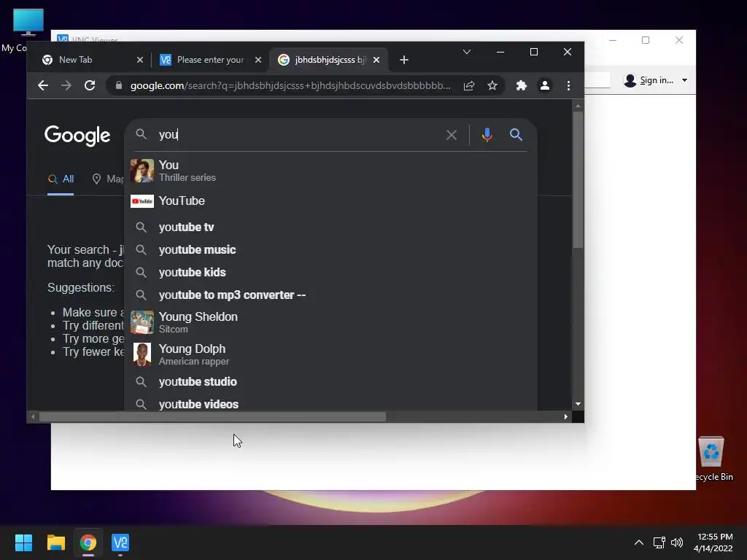This screenshot has height=560, width=747.
Task: Open the clock showing 12:55 PM
Action: click(x=713, y=542)
